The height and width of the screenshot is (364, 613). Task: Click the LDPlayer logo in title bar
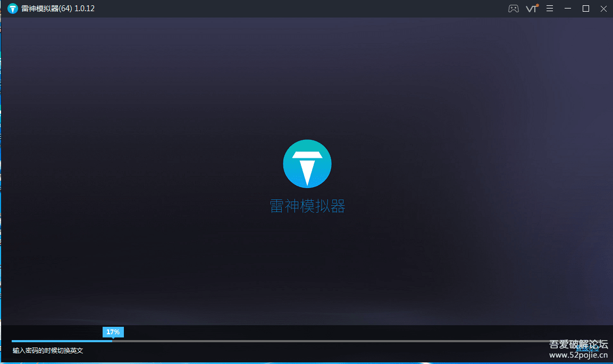tap(13, 9)
